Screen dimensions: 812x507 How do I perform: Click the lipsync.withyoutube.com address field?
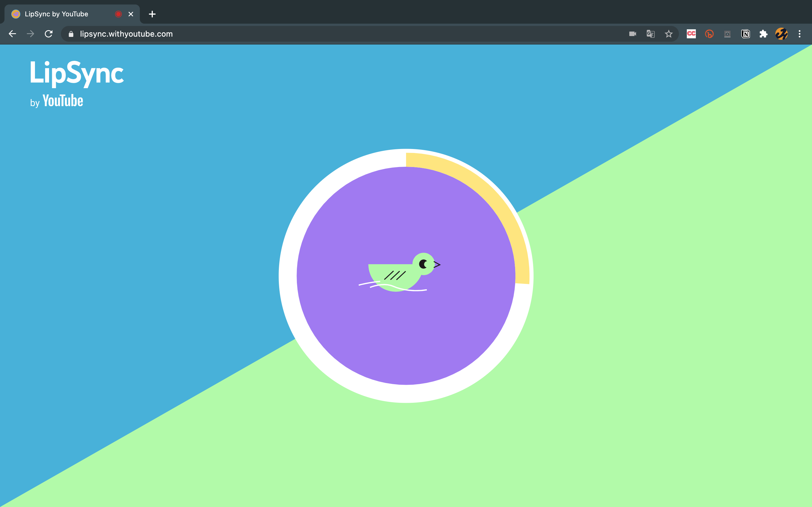(x=126, y=34)
